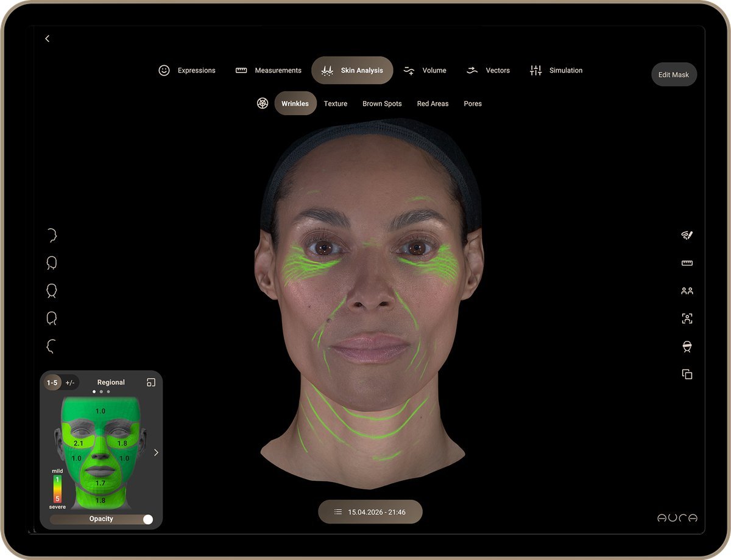Click the head with headband icon
This screenshot has width=731, height=560.
pyautogui.click(x=687, y=346)
